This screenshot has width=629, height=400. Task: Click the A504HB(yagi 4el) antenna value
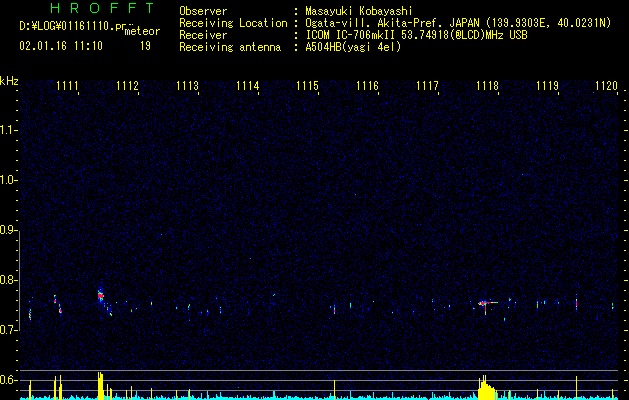coord(353,47)
